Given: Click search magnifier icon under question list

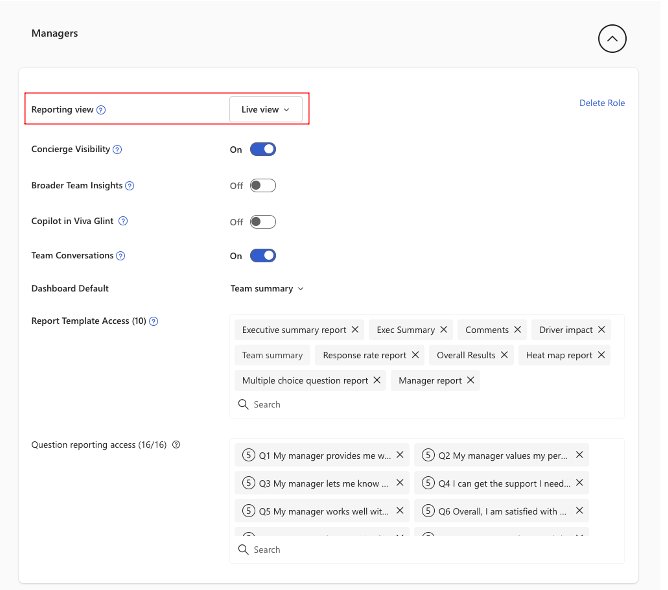Looking at the screenshot, I should (243, 550).
